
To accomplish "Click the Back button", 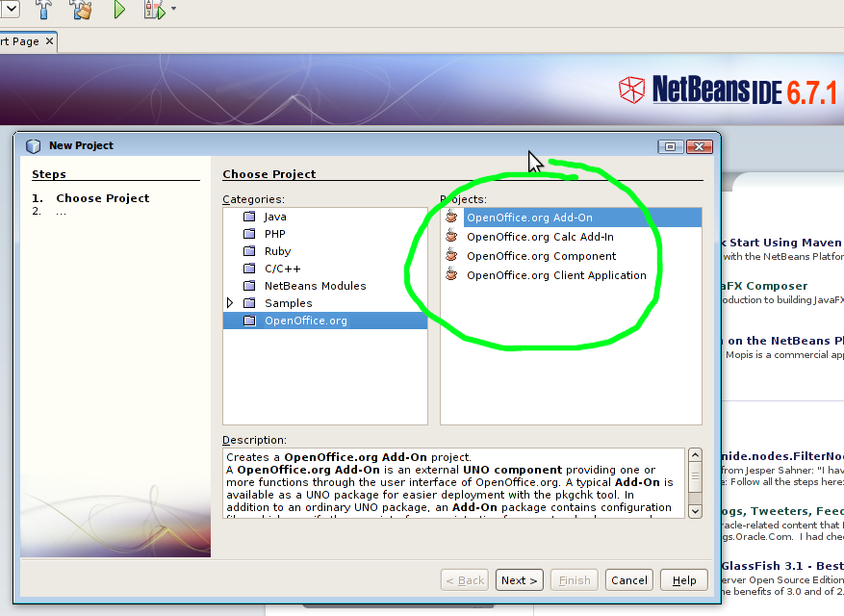I will click(465, 580).
